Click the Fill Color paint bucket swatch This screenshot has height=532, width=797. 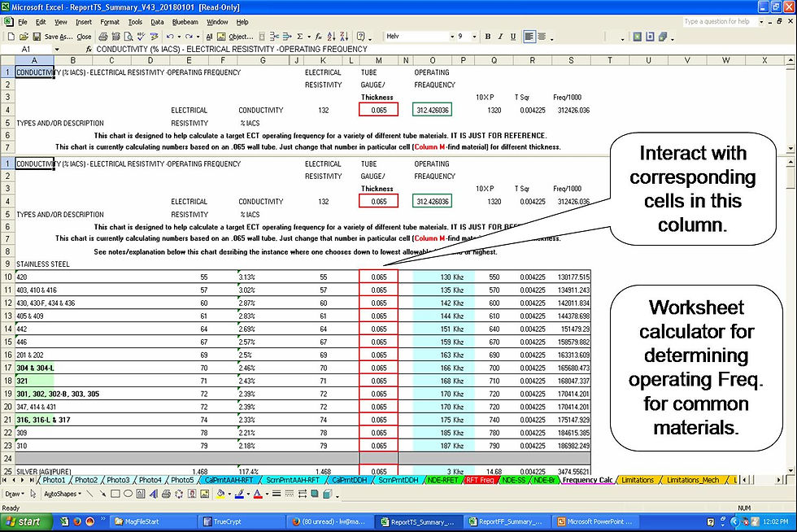pos(220,494)
